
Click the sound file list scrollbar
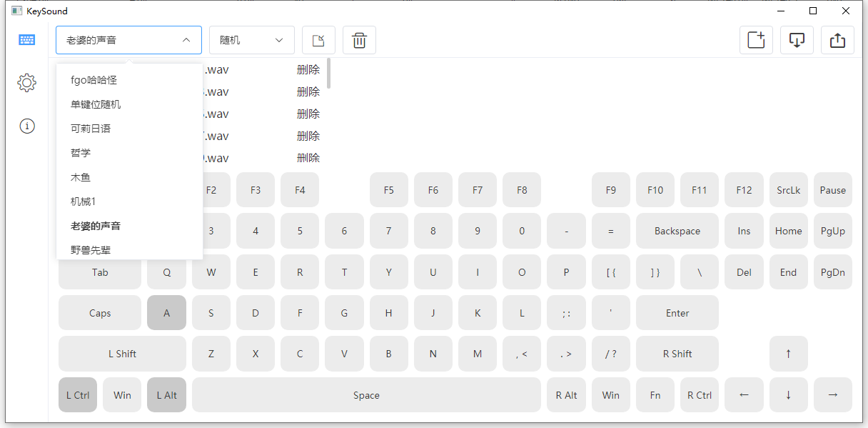coord(328,74)
